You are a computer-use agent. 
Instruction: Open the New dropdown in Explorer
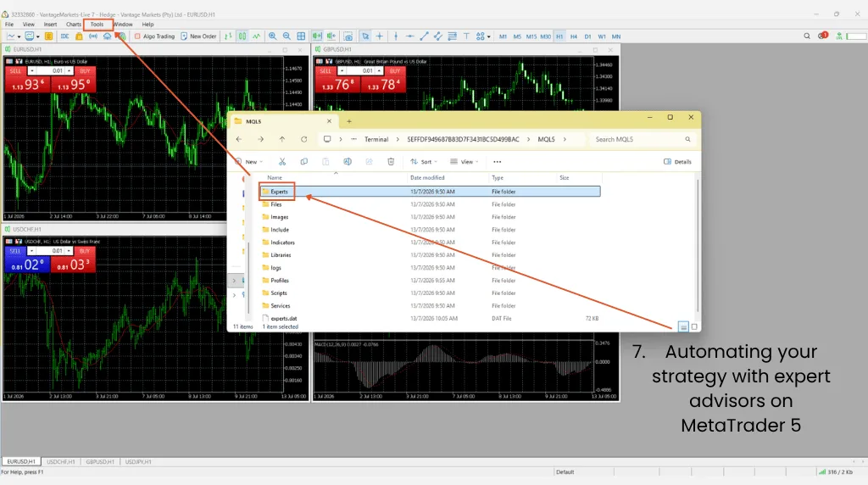[248, 162]
